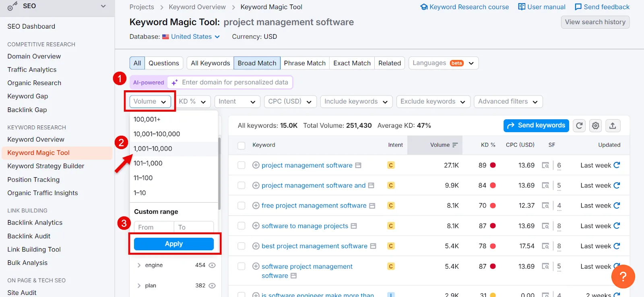Open the Languages beta dropdown
This screenshot has height=297, width=644.
(x=443, y=63)
